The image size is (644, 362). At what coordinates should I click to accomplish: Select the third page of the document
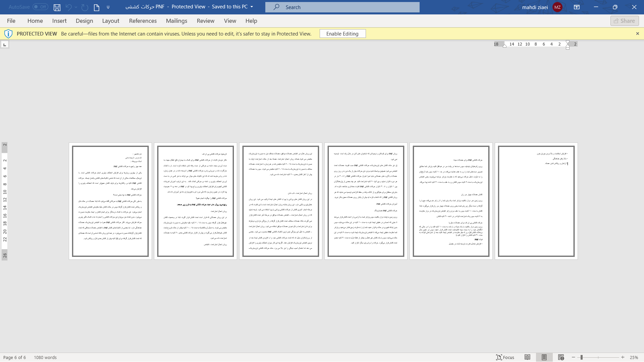click(x=281, y=201)
